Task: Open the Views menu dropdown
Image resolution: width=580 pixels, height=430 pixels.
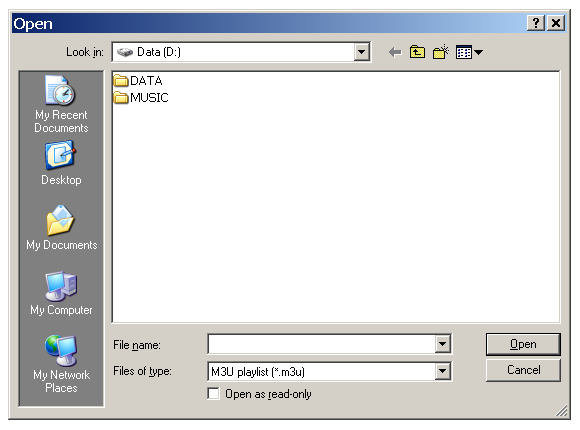Action: click(469, 52)
